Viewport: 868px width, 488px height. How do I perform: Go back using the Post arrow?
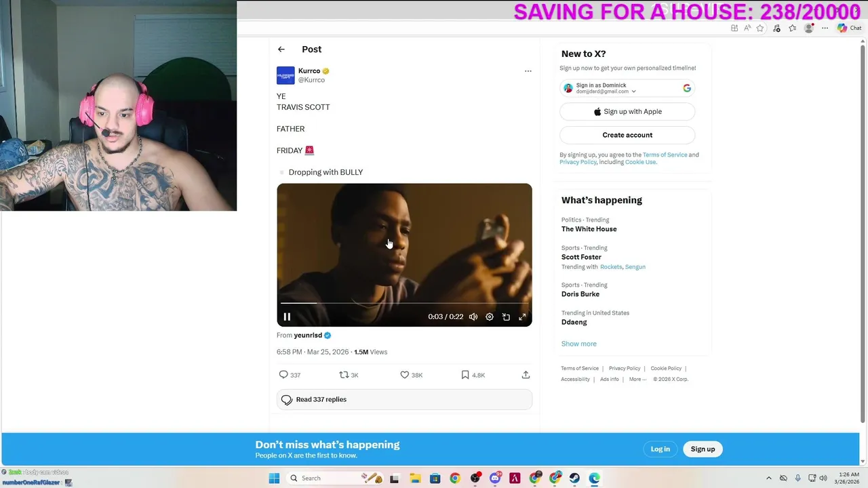pos(281,49)
